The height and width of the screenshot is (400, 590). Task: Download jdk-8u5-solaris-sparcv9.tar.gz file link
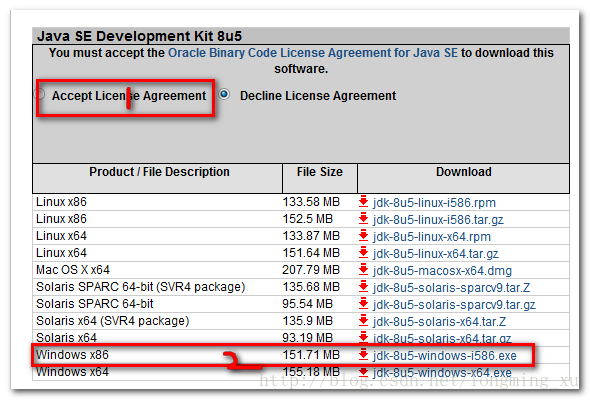click(454, 305)
